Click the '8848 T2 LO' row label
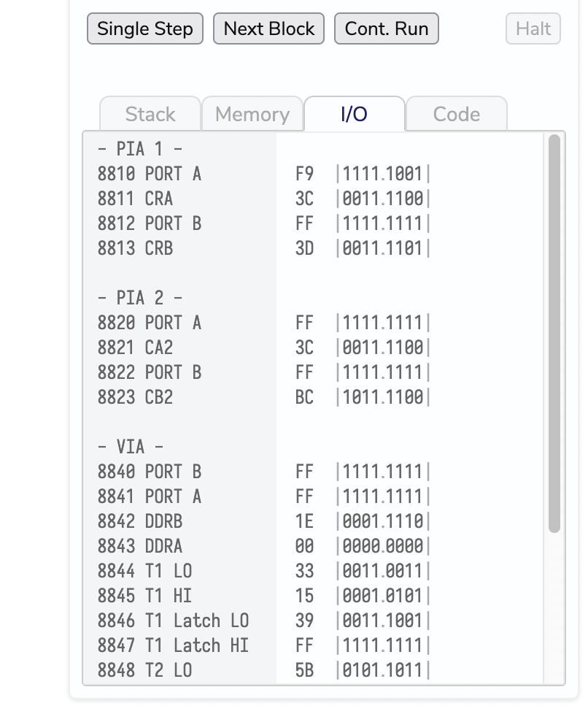This screenshot has height=714, width=588. pos(144,670)
